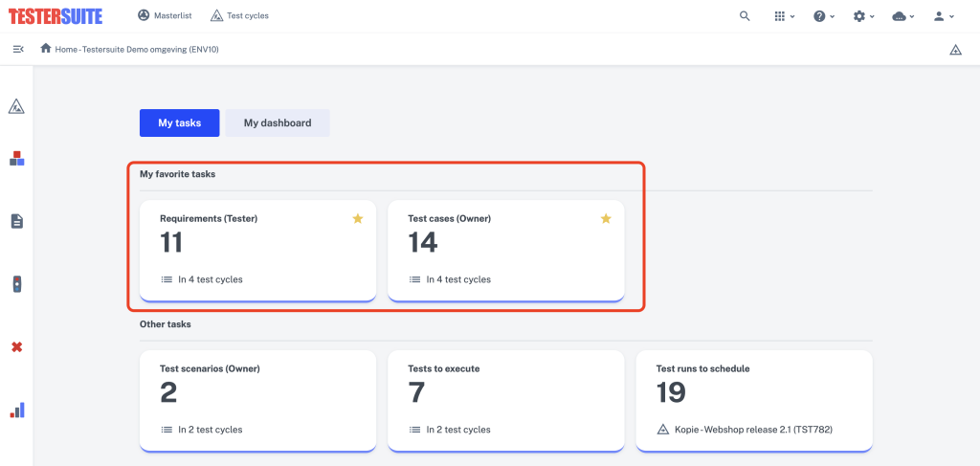Image resolution: width=980 pixels, height=466 pixels.
Task: Unfavorite the Requirements (Tester) star
Action: pos(358,218)
